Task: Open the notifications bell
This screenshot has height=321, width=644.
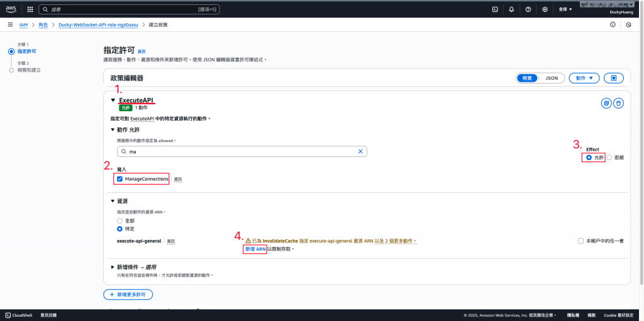Action: [x=511, y=9]
